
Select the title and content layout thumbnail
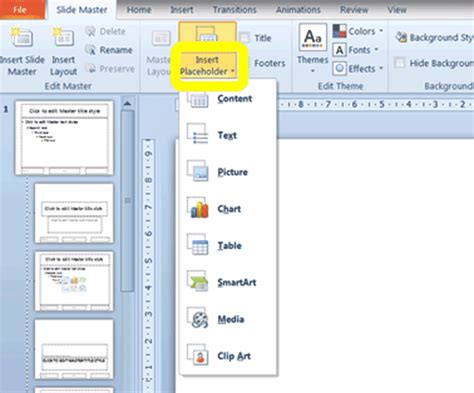(x=74, y=281)
